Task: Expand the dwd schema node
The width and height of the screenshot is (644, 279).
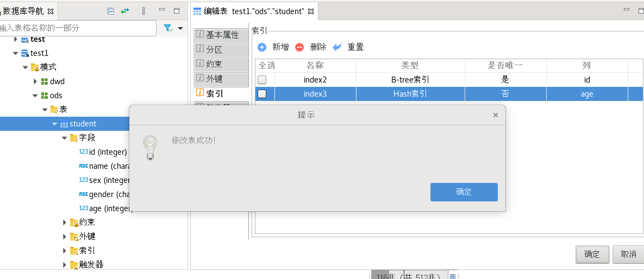Action: tap(35, 81)
